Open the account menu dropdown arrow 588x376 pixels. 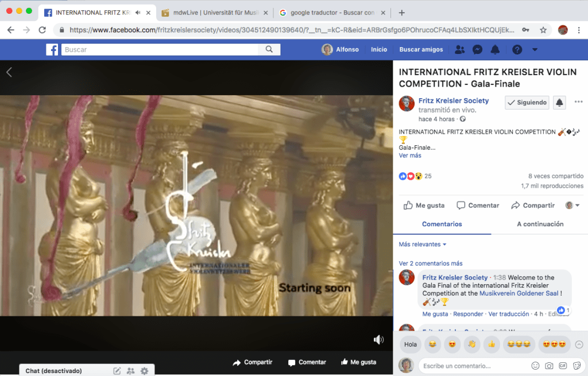pyautogui.click(x=535, y=50)
